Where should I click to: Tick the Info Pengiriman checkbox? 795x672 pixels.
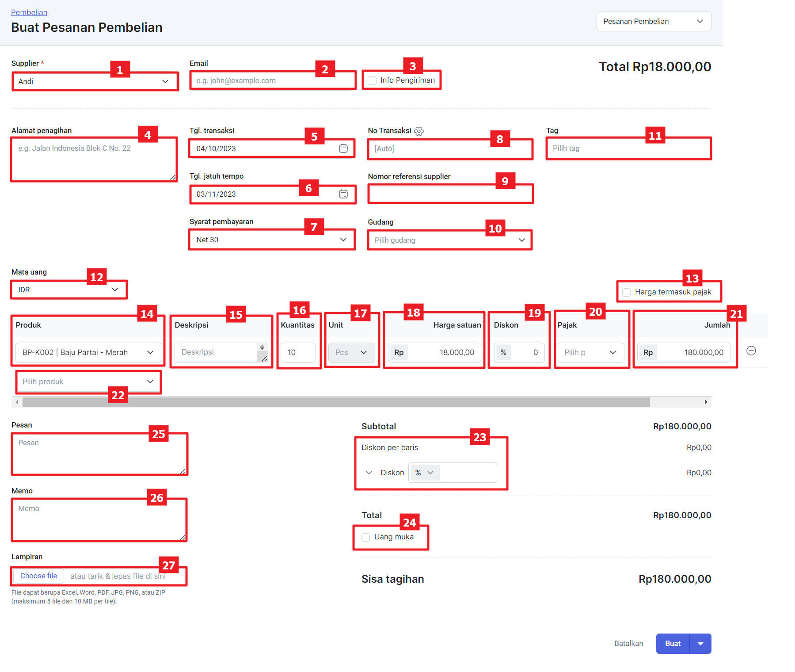tap(372, 80)
